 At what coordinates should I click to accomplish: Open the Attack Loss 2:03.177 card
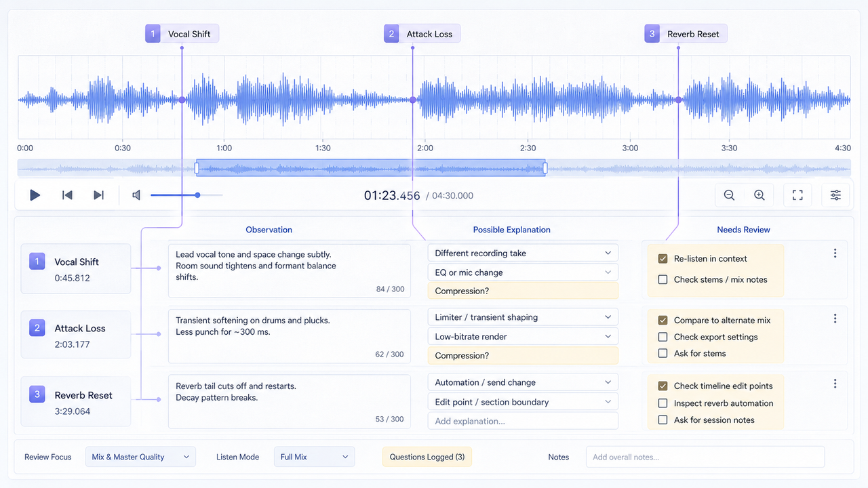pyautogui.click(x=76, y=335)
